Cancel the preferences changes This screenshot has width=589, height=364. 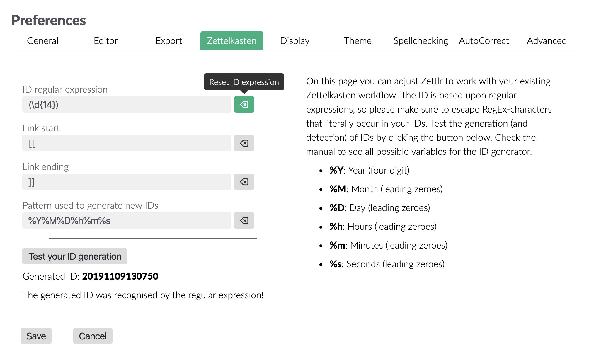point(93,336)
